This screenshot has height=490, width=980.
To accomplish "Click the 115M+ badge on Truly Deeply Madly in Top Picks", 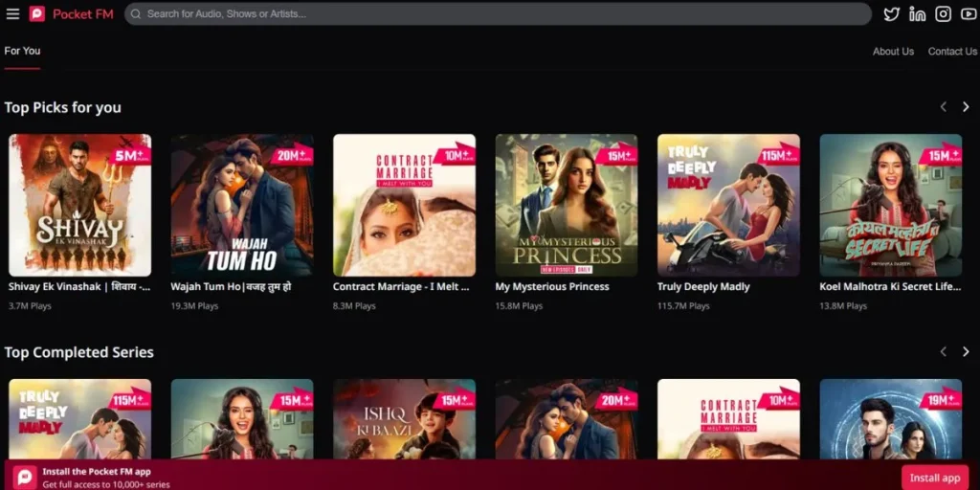I will pyautogui.click(x=778, y=154).
